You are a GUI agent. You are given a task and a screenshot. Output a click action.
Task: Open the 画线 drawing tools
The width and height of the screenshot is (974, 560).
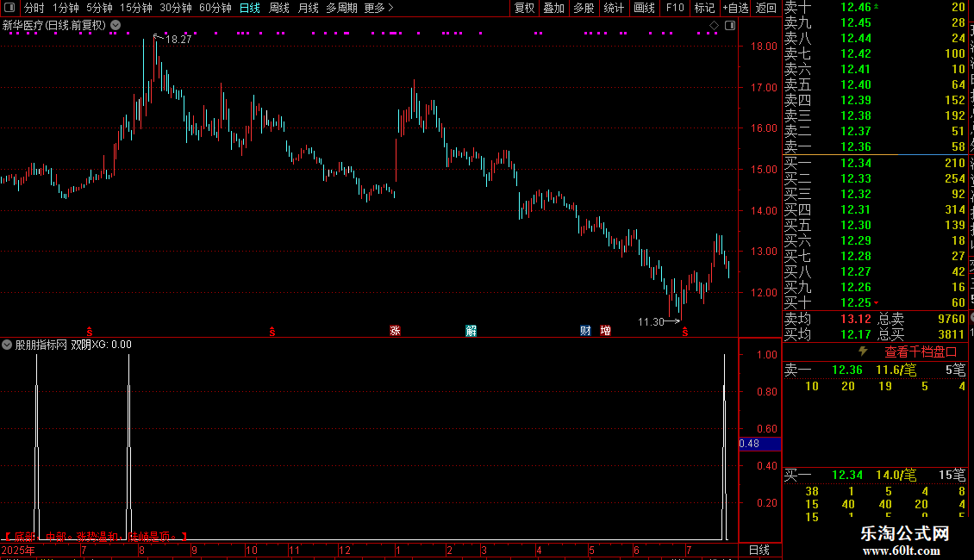pyautogui.click(x=644, y=8)
